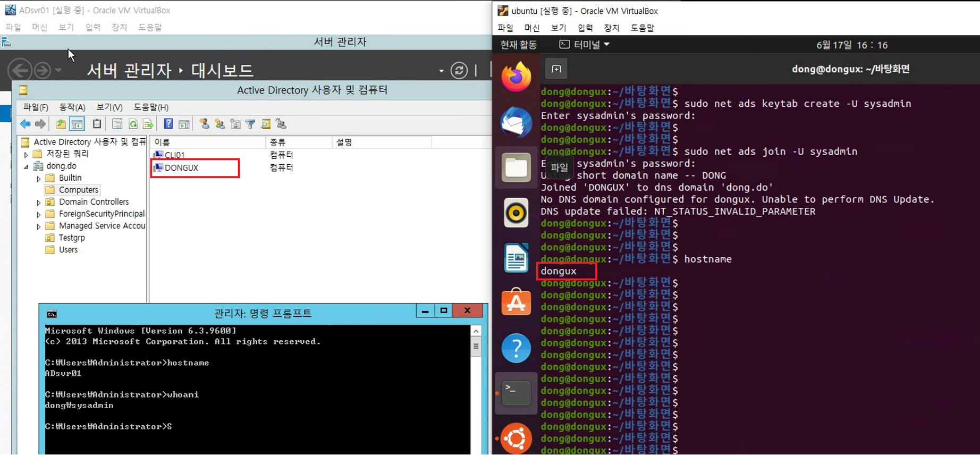Expand the Builtin tree node

38,179
